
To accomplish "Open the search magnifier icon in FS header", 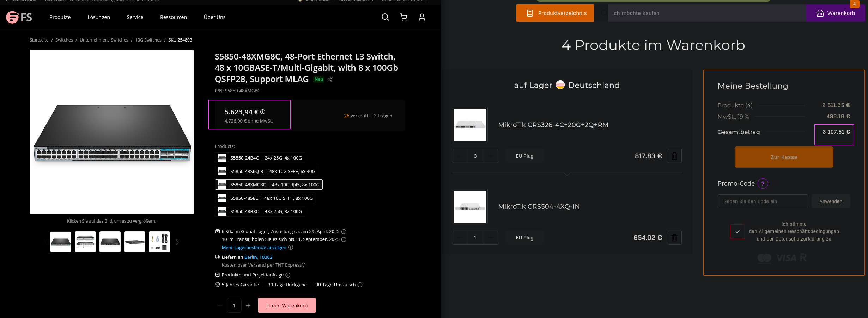I will (x=385, y=17).
